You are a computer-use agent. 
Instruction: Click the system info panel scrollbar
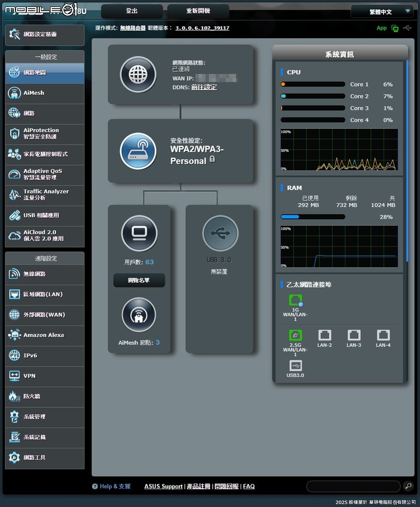(407, 161)
